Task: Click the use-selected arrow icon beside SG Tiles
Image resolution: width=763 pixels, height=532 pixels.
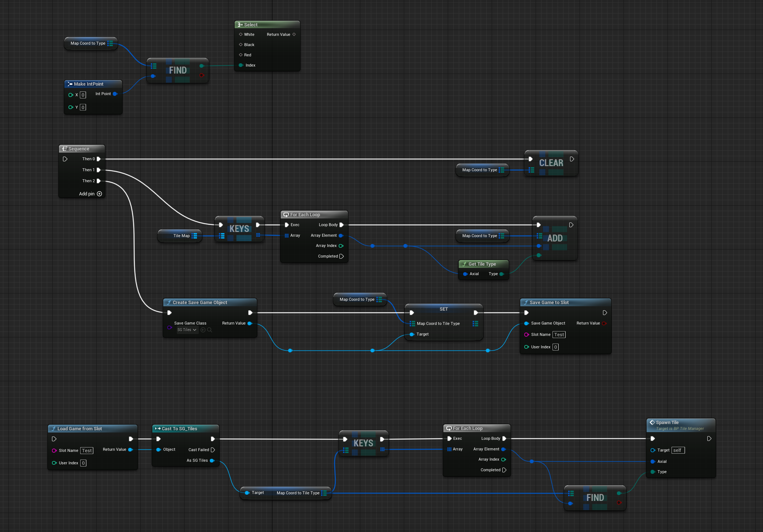Action: pyautogui.click(x=203, y=330)
